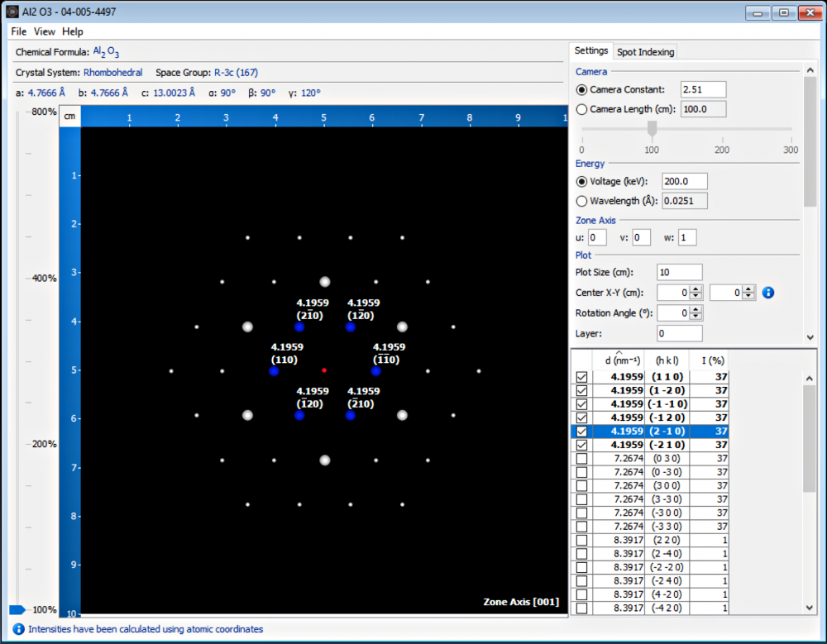Click the Rhombohedral crystal system value
This screenshot has width=827, height=644.
[112, 73]
